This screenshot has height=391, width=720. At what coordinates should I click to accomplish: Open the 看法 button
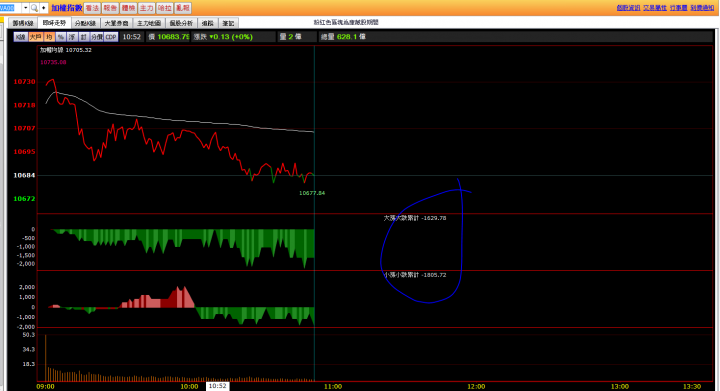pyautogui.click(x=92, y=8)
